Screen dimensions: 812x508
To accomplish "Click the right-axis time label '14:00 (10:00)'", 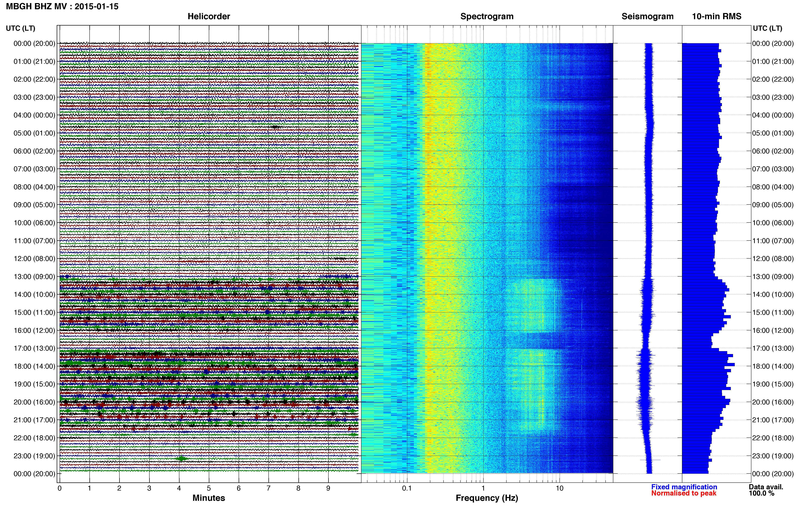I will click(x=773, y=295).
